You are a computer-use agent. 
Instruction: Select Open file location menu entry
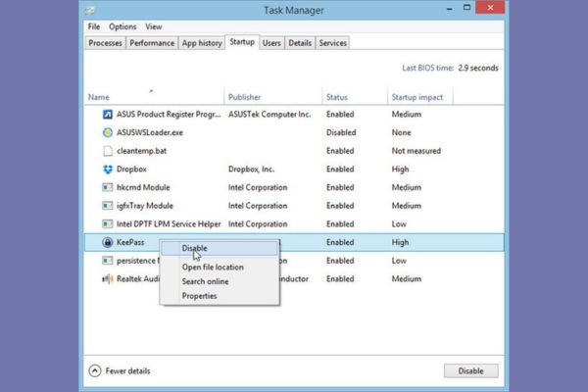[x=213, y=268]
